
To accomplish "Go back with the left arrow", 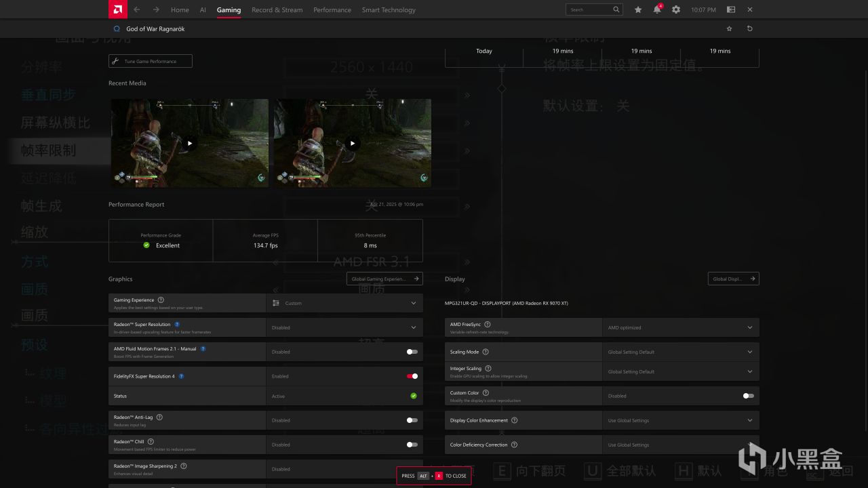I will point(137,9).
